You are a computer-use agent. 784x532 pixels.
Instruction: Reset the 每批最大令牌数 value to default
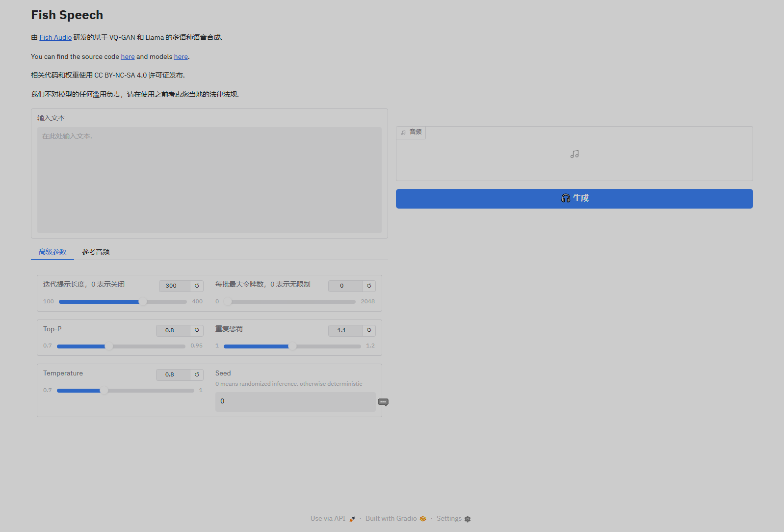click(369, 286)
